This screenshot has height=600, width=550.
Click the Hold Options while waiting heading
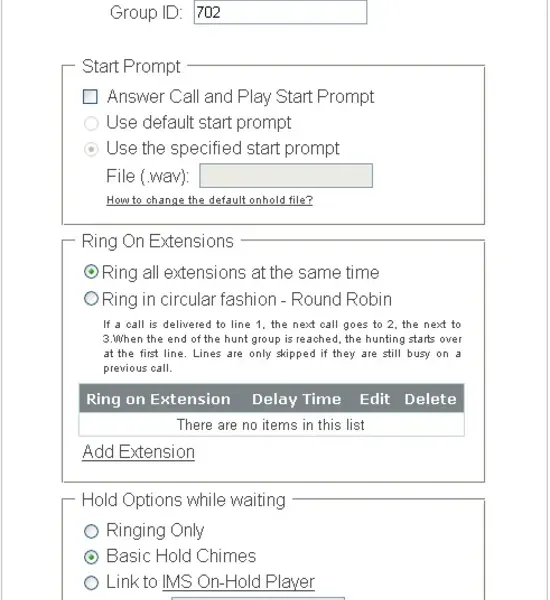[184, 500]
